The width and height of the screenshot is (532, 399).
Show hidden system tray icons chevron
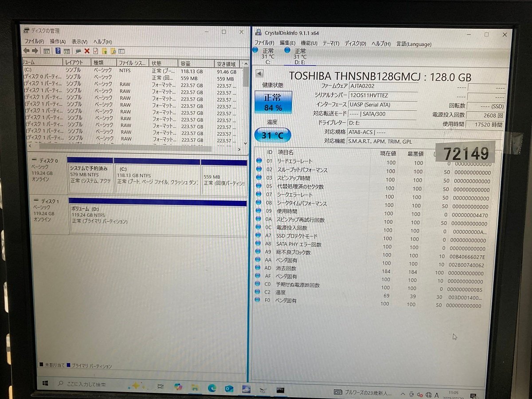pyautogui.click(x=403, y=394)
